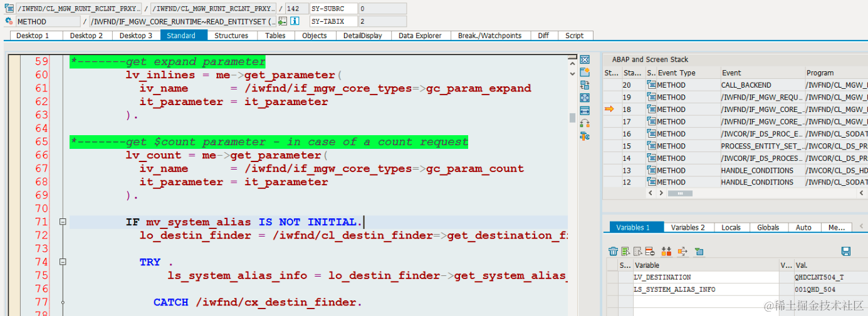Switch to Desktop 3 tab
Image resolution: width=868 pixels, height=316 pixels.
136,36
